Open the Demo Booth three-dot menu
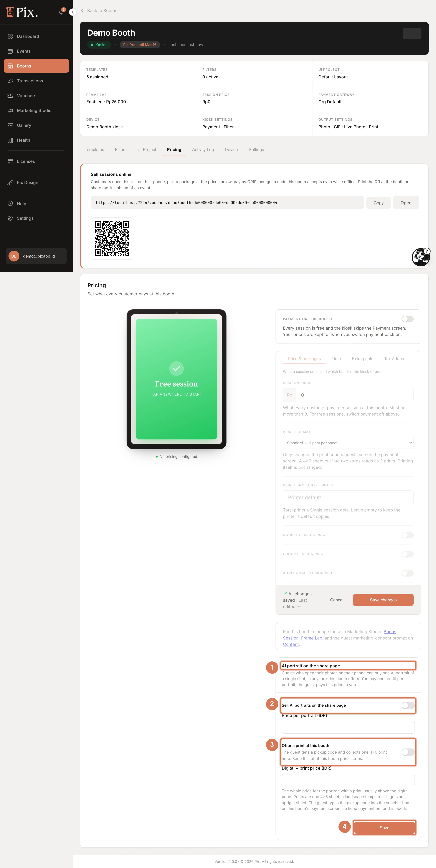Screen dimensions: 436x868 (412, 34)
